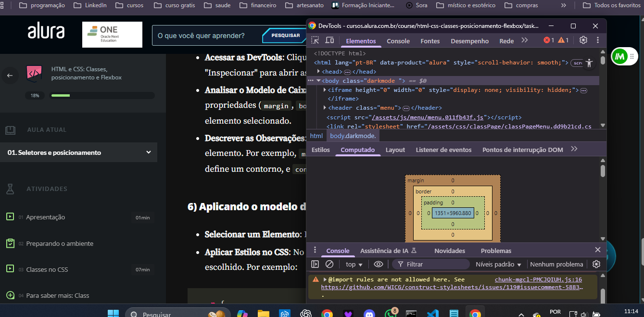This screenshot has width=644, height=317.
Task: Open the Layout pane tab
Action: 395,150
